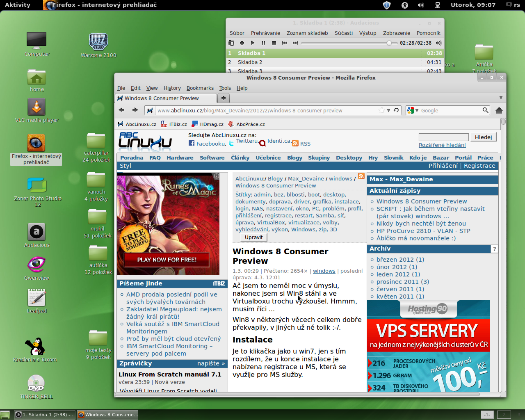
Task: Reload the page in Firefox
Action: [396, 110]
